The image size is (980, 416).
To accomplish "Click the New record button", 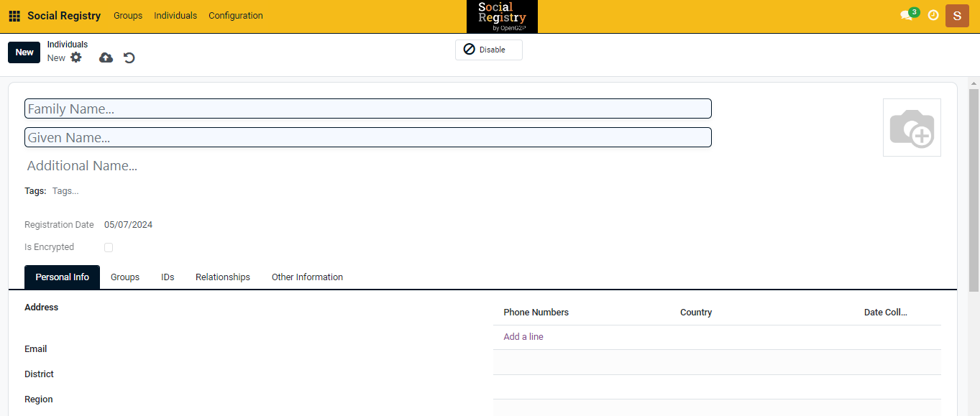I will 24,52.
